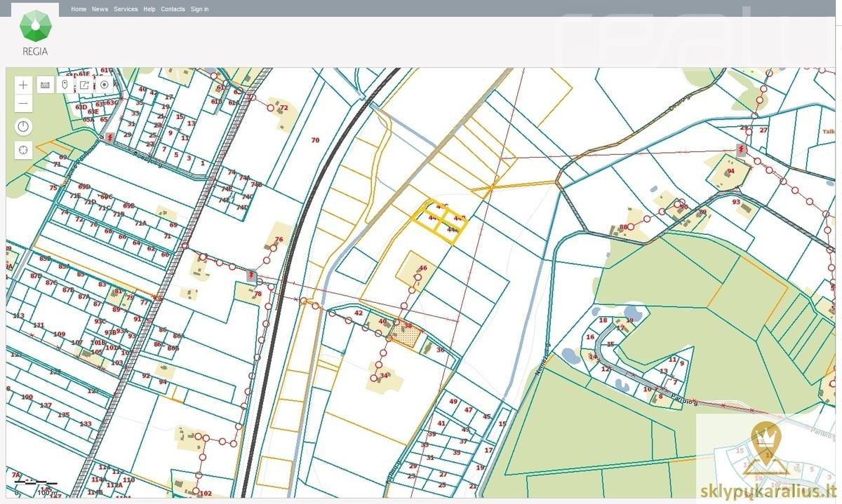Select building number 34
The height and width of the screenshot is (504, 842).
click(383, 376)
